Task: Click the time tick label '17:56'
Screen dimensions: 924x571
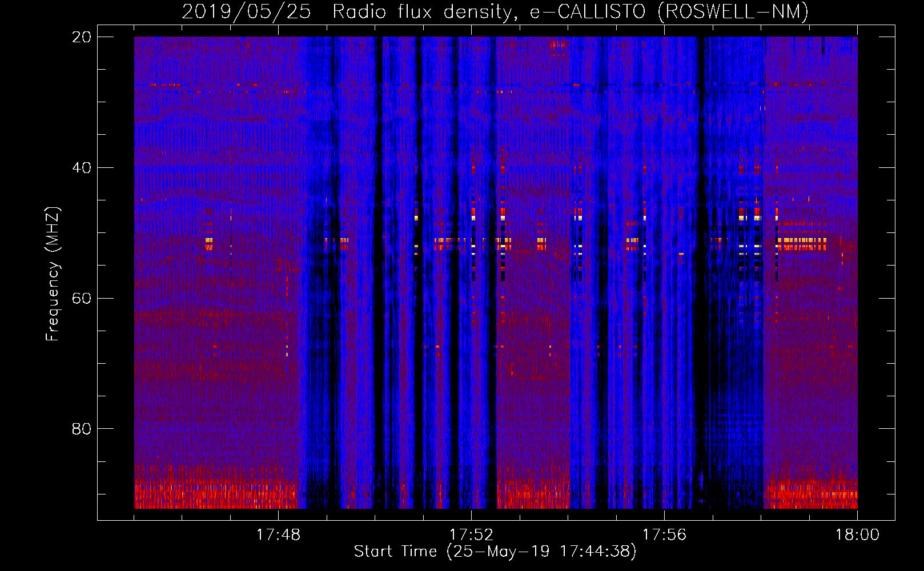Action: click(664, 535)
